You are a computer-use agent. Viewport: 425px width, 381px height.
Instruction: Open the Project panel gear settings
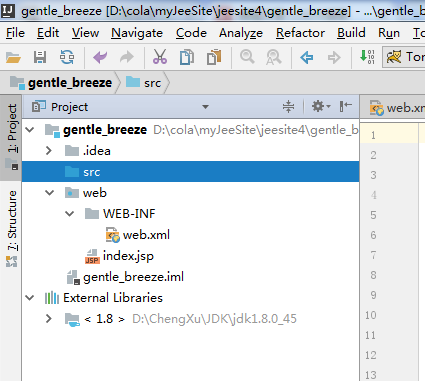point(321,107)
